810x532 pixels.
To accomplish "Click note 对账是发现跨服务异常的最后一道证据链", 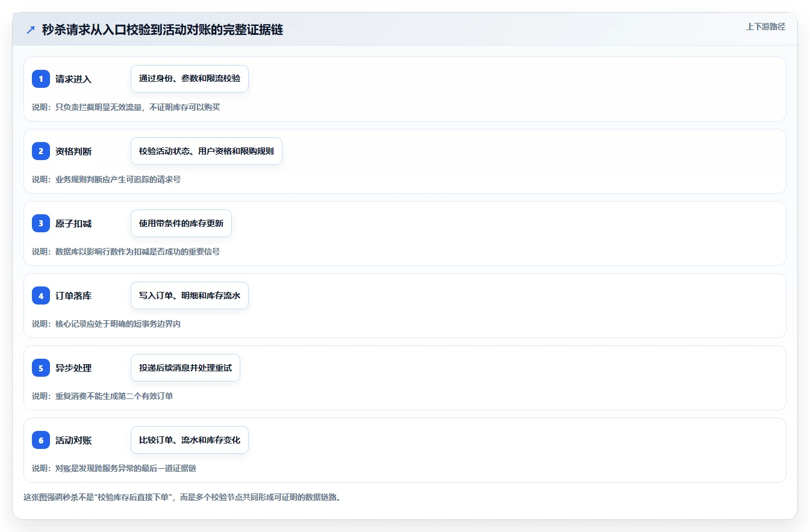I will (x=126, y=468).
